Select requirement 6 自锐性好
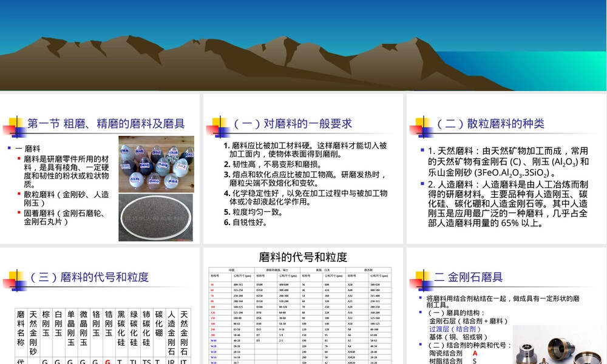The image size is (607, 364). point(245,223)
